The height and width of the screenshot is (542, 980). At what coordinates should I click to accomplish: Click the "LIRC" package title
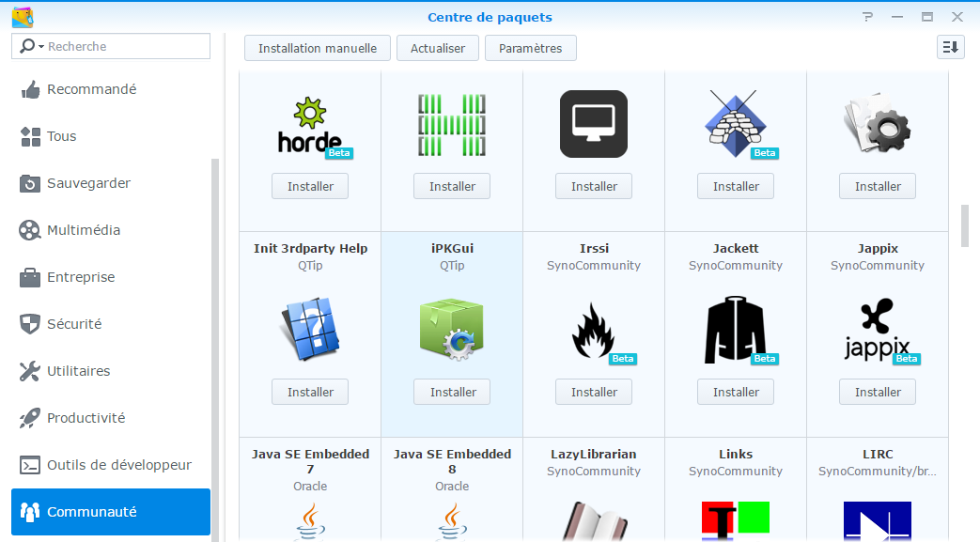[878, 454]
